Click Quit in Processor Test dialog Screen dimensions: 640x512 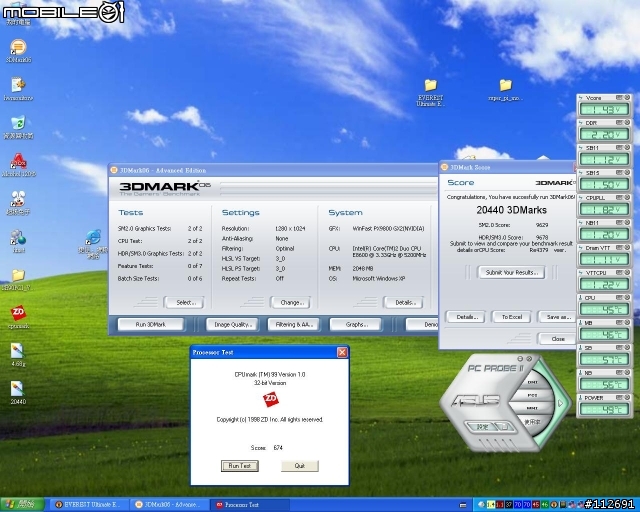click(x=300, y=466)
